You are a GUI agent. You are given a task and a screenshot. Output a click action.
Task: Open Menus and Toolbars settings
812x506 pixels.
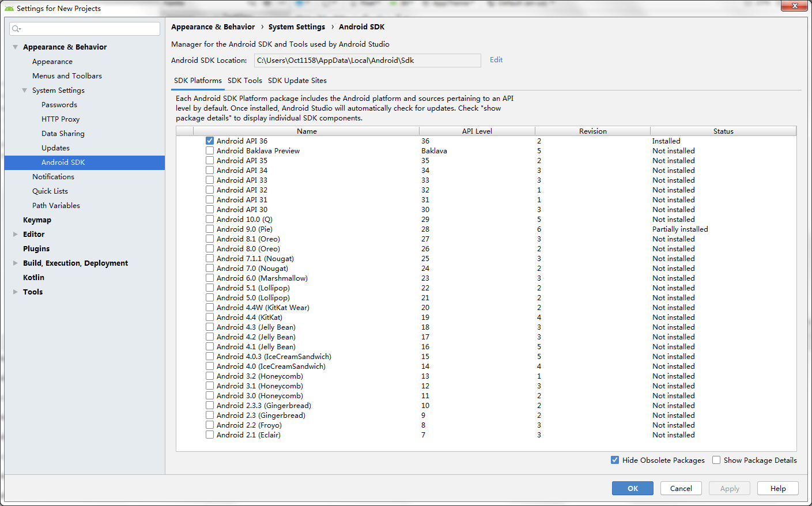click(x=67, y=76)
